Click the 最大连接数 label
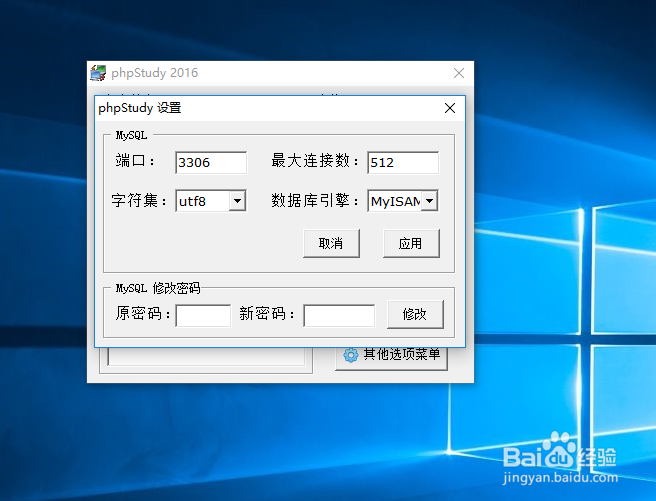The height and width of the screenshot is (501, 656). (314, 161)
